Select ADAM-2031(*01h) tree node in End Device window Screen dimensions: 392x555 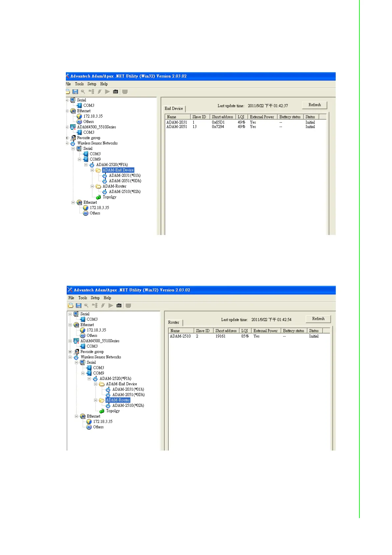[125, 176]
